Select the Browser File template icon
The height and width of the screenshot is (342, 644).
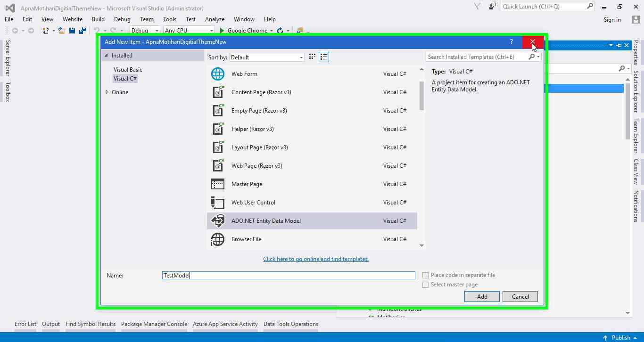point(218,239)
